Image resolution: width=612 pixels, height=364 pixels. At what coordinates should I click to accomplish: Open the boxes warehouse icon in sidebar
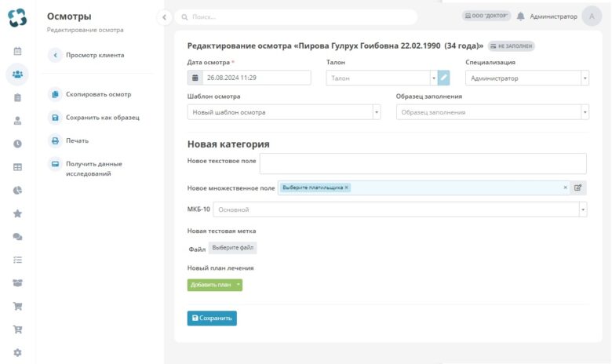click(17, 283)
